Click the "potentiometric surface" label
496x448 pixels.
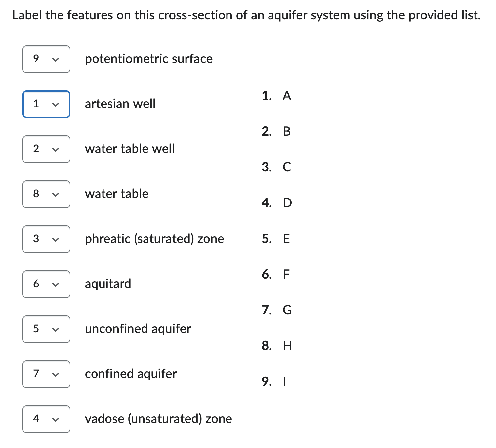148,59
